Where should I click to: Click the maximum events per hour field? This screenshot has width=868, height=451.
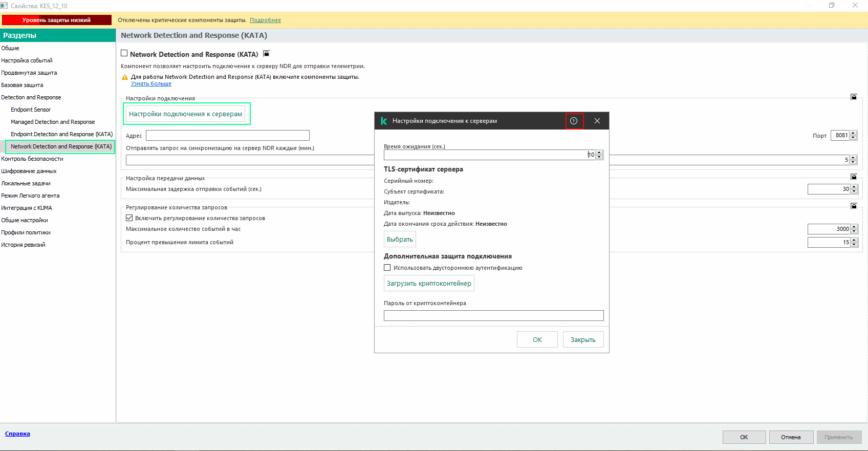829,229
